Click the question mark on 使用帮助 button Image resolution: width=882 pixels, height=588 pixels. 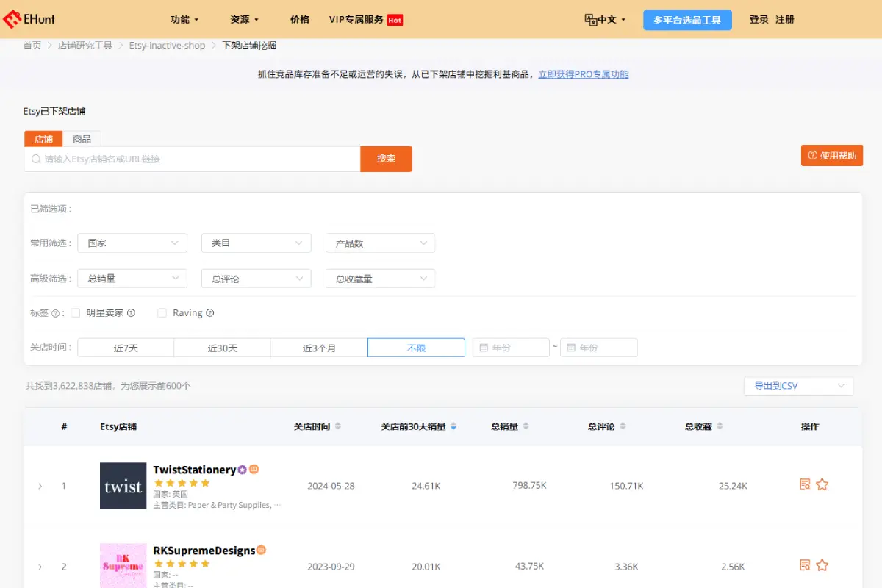(x=813, y=155)
